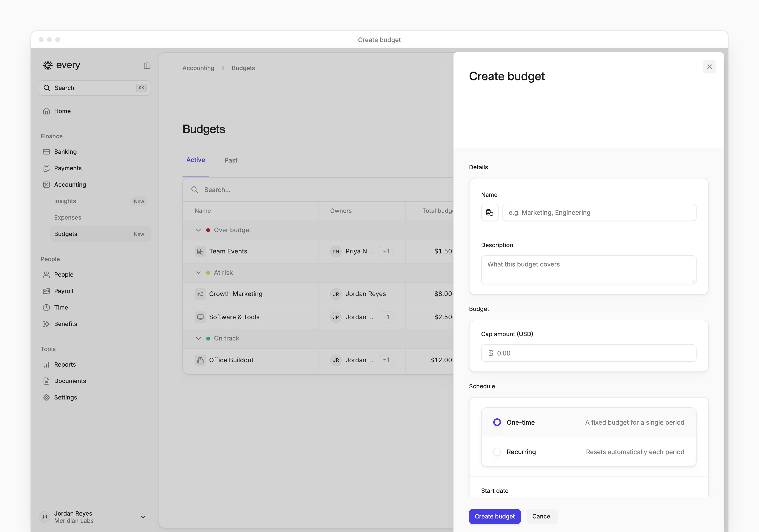Screen dimensions: 759x532
Task: Click the Growth Marketing megaphone icon
Action: click(x=200, y=294)
